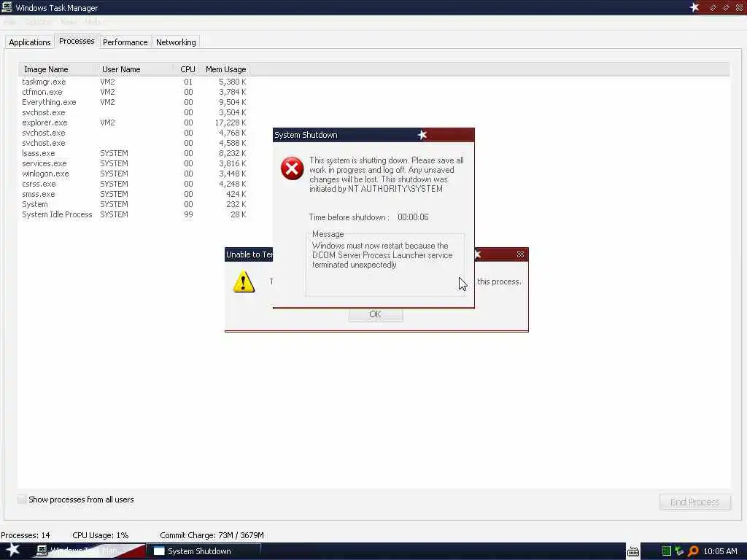The height and width of the screenshot is (560, 747).
Task: Select the ctfmon.exe process
Action: tap(134, 92)
